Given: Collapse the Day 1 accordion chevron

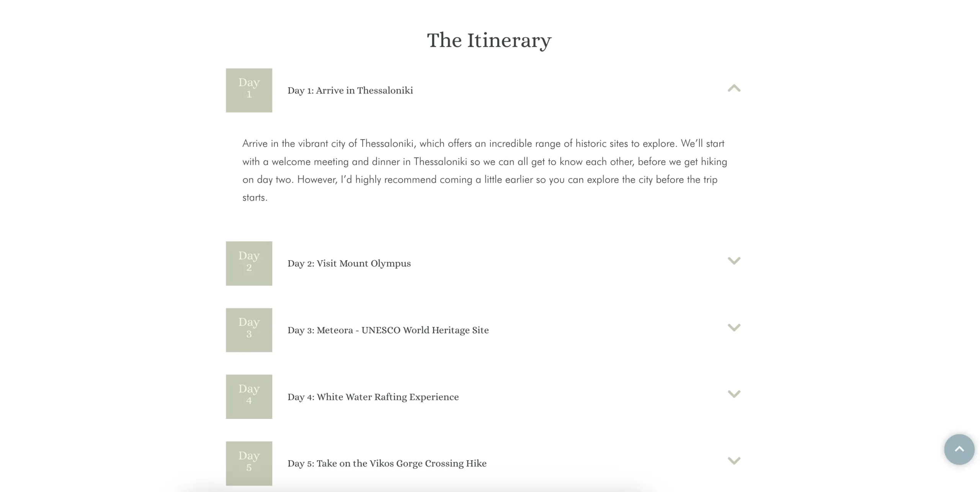Looking at the screenshot, I should click(734, 89).
